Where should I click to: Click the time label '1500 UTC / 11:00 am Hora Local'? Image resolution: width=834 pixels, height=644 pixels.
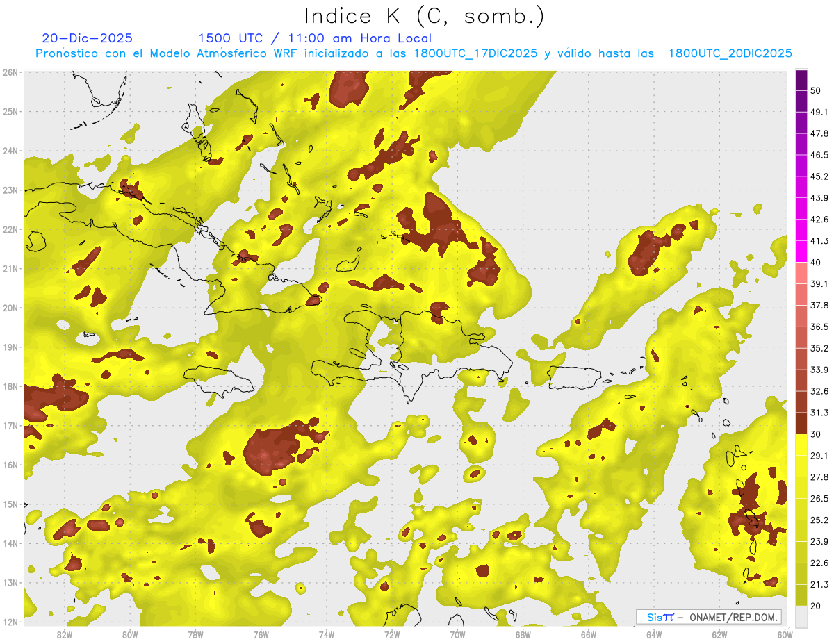(315, 38)
